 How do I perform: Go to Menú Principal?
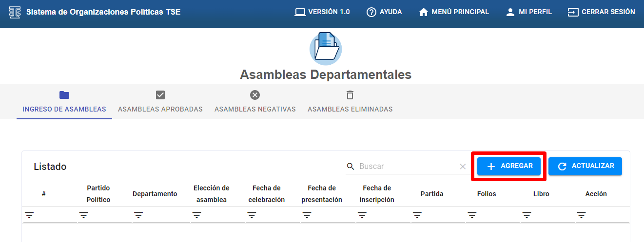(454, 12)
